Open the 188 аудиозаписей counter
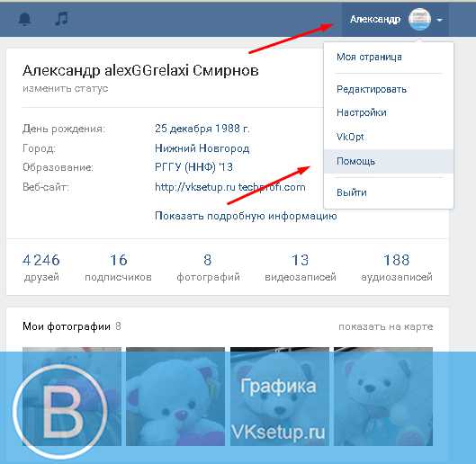 [x=397, y=267]
